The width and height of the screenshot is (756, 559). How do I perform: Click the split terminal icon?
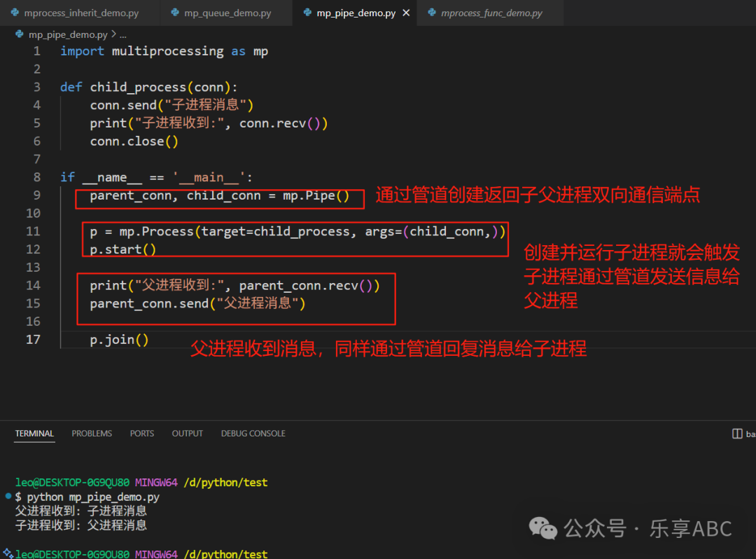coord(737,434)
